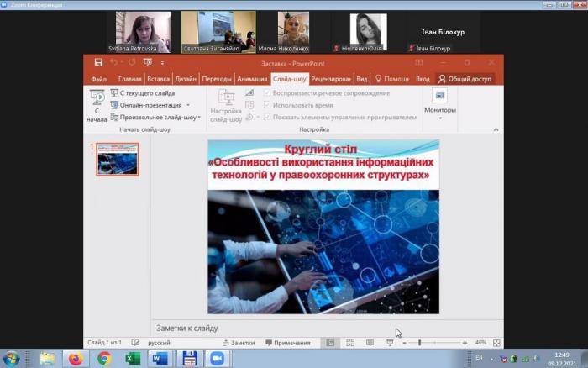Fit slide to window using status bar icon
588x368 pixels.
496,343
